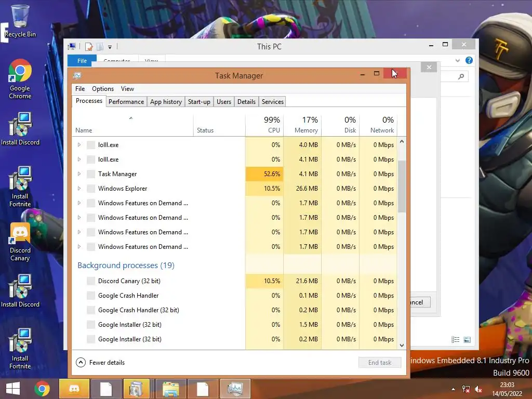Expand ribbon chevron in This PC window
This screenshot has width=532, height=399.
[458, 60]
